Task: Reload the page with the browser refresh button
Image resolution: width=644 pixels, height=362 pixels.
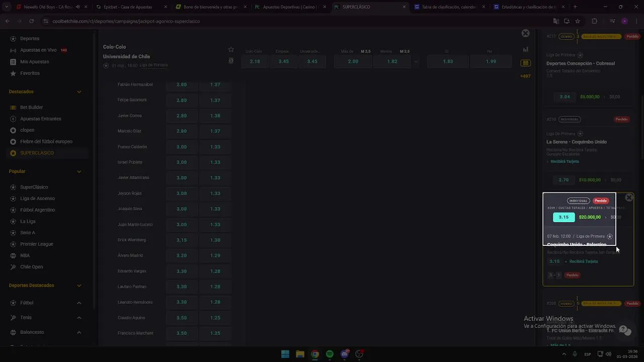Action: tap(31, 21)
